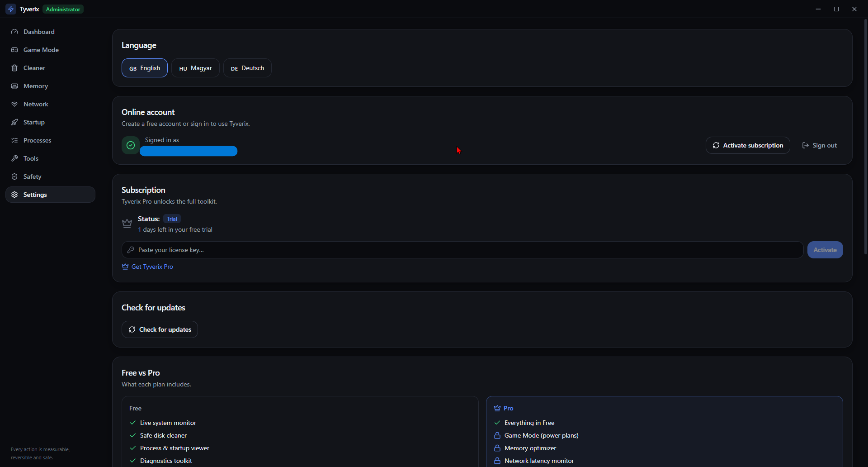The width and height of the screenshot is (868, 467).
Task: Click the Game Mode controller icon
Action: pos(14,50)
